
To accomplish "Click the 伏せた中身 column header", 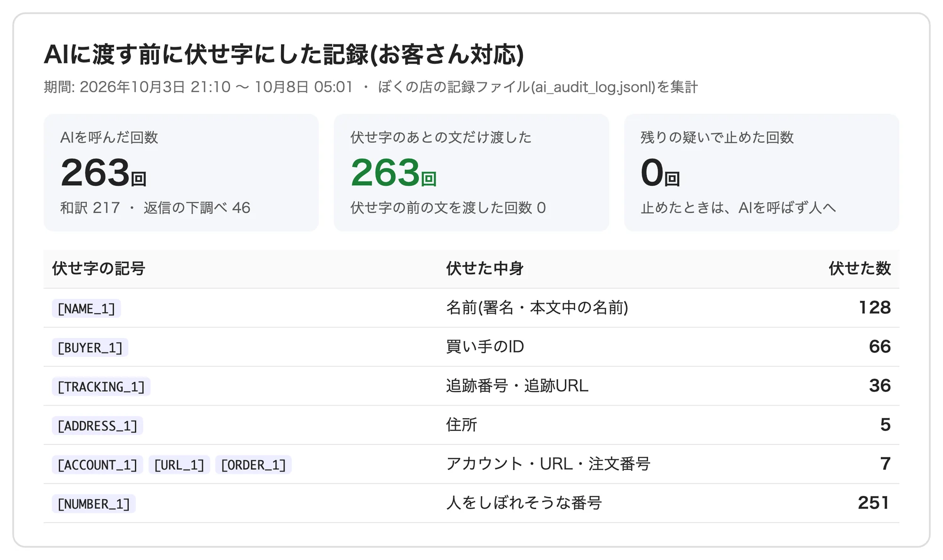I will [485, 269].
